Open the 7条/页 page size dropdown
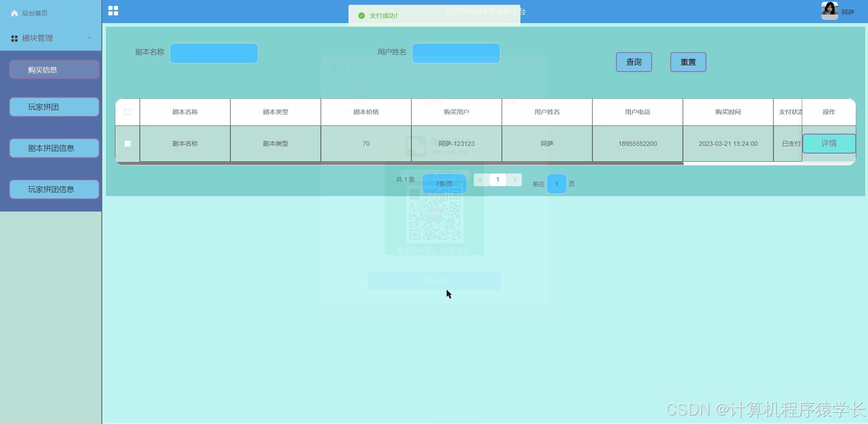The width and height of the screenshot is (868, 424). (444, 184)
